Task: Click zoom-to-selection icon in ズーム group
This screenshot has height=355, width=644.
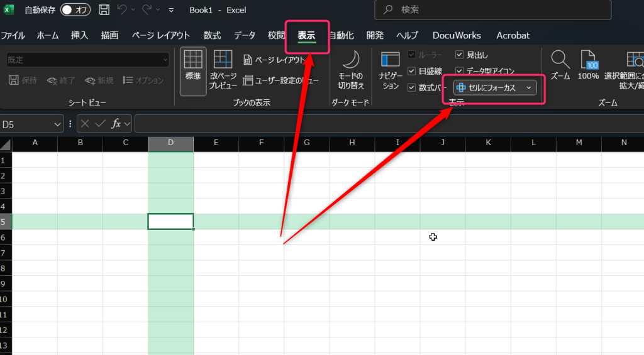Action: coord(634,60)
